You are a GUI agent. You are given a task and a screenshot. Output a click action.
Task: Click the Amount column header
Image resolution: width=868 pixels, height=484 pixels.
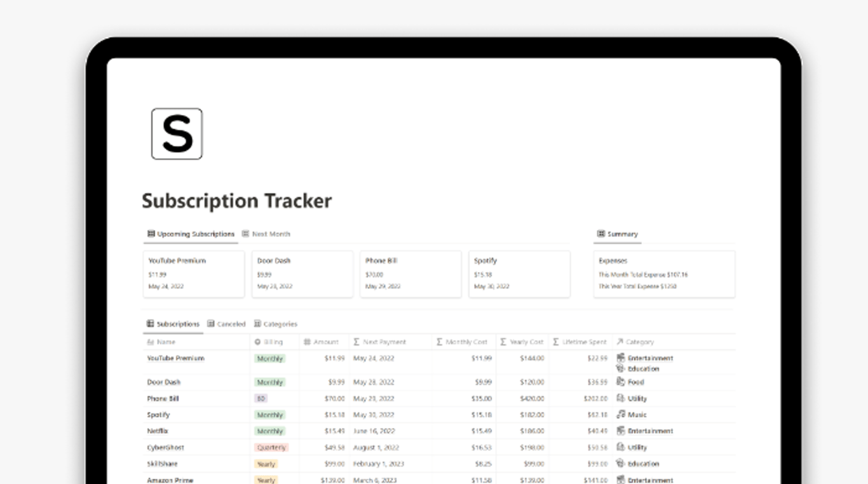(x=324, y=342)
